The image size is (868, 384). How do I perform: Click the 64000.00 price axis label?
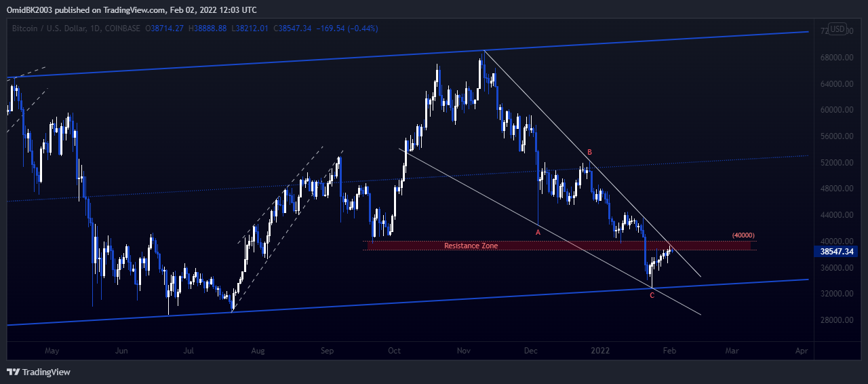pos(835,84)
